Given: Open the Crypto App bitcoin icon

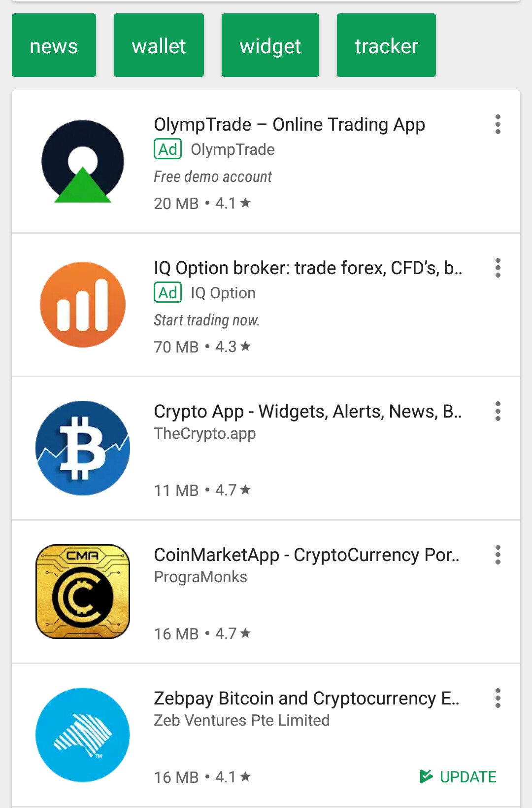Looking at the screenshot, I should [x=83, y=448].
